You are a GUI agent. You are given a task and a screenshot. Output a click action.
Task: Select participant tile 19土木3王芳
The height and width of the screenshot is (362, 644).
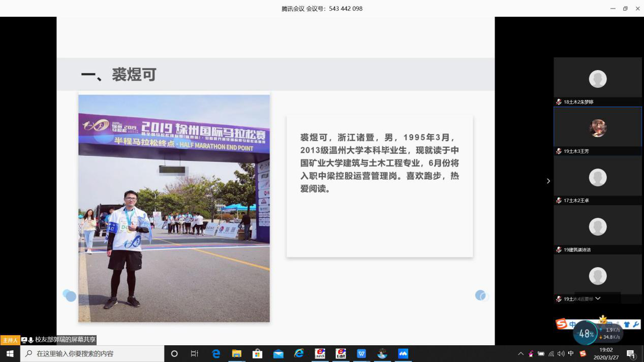point(597,127)
